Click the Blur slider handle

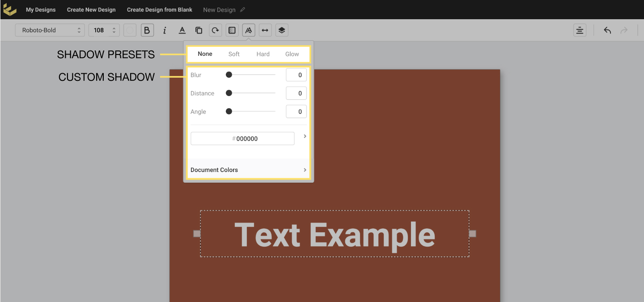pos(229,75)
